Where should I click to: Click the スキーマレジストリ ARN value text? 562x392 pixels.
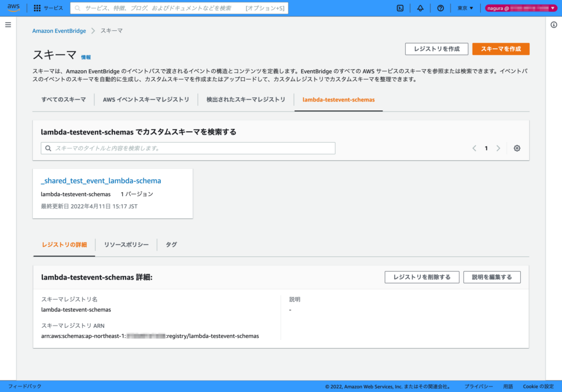click(x=150, y=336)
